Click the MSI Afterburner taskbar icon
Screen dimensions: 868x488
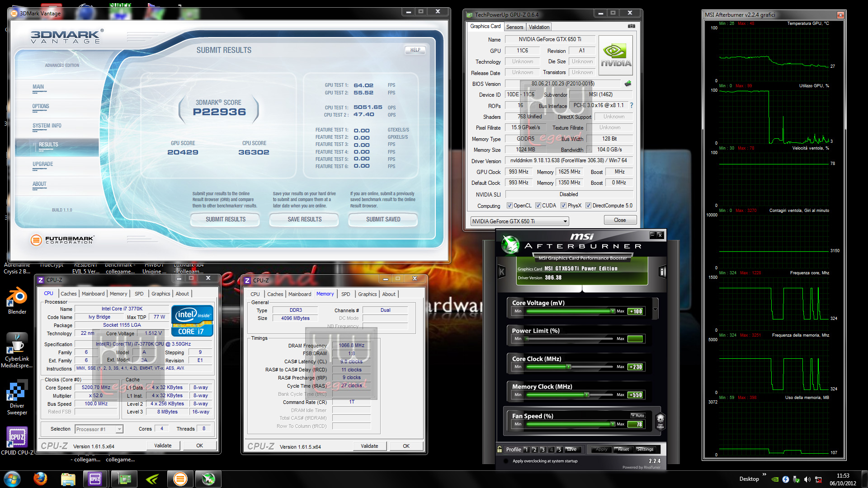click(208, 479)
